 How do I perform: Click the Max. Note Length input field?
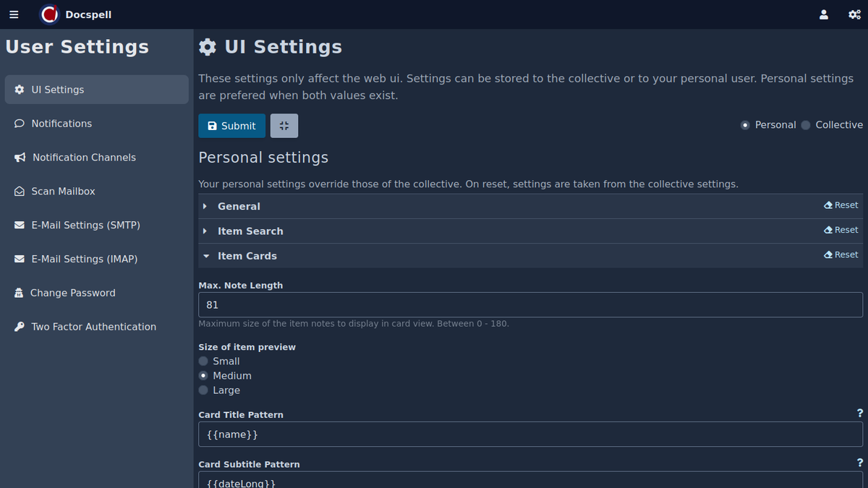529,305
